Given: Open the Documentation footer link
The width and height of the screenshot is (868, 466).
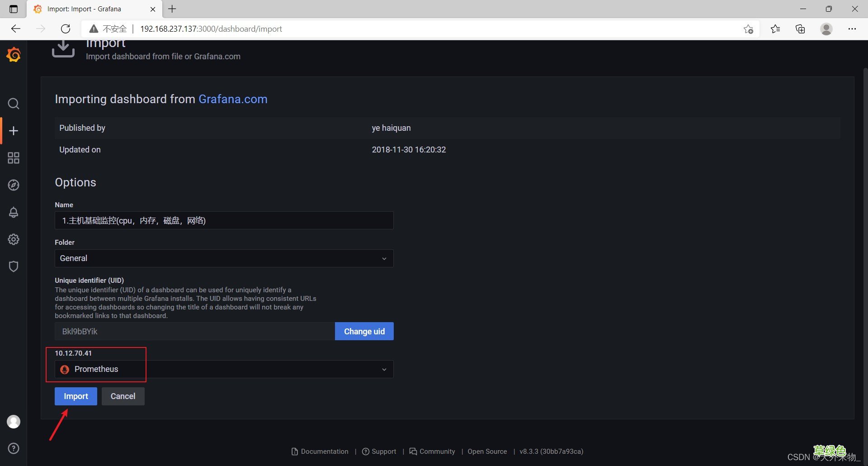Looking at the screenshot, I should point(320,452).
